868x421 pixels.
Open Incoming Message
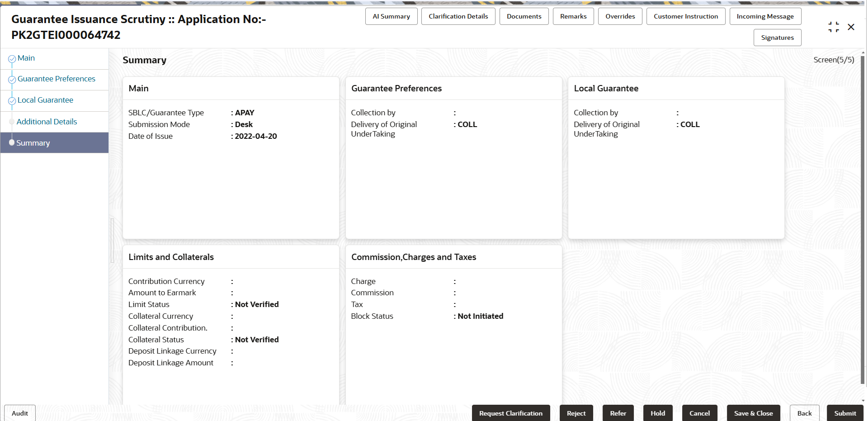click(x=765, y=16)
